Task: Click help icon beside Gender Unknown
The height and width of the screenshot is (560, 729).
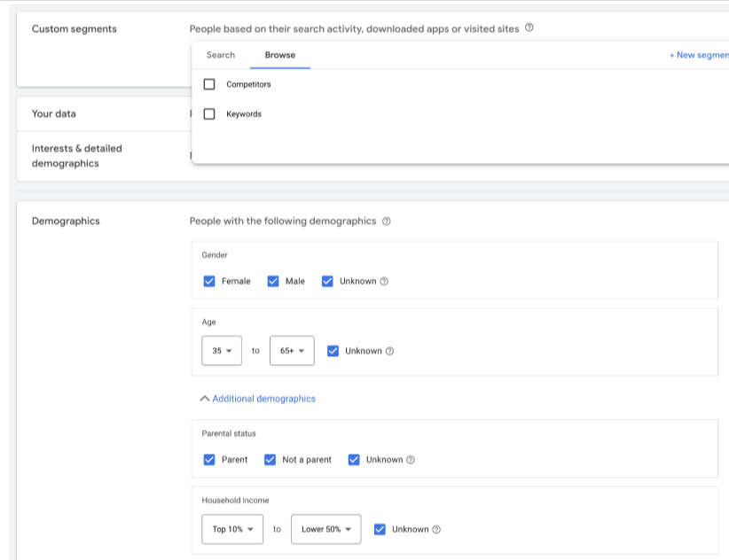Action: coord(384,282)
